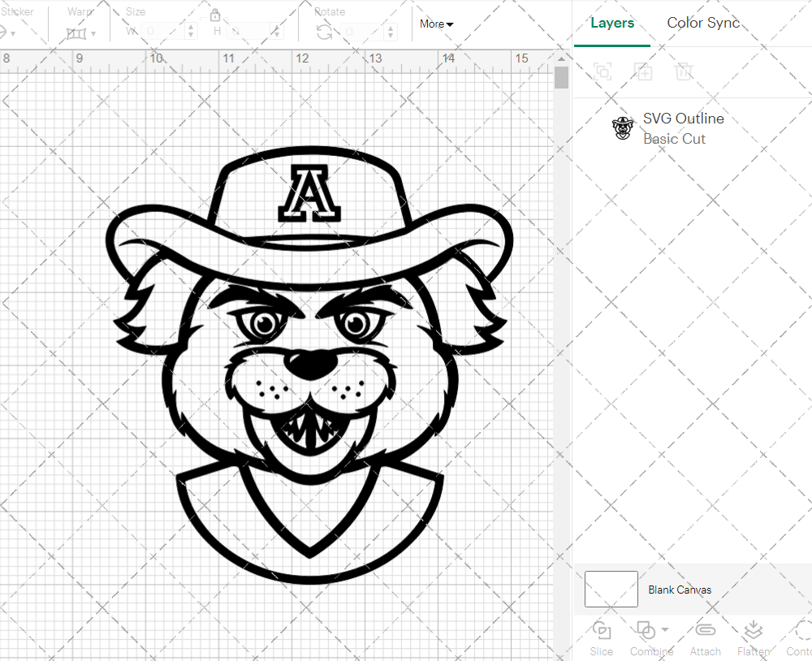Select the SVG Outline layer

coord(682,128)
